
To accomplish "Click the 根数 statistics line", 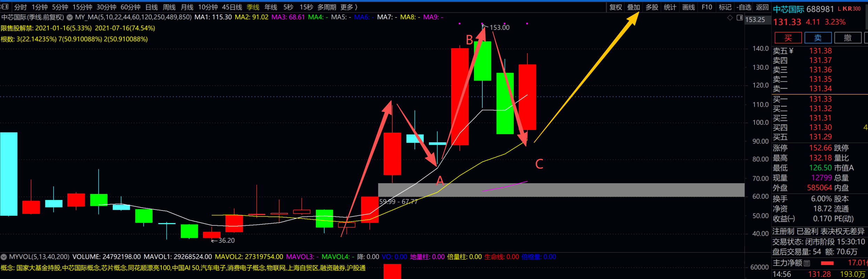I will (74, 39).
